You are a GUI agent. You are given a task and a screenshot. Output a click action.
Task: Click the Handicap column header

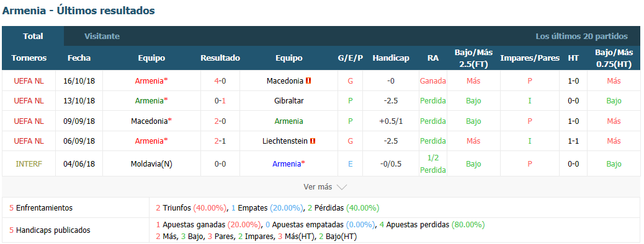[x=391, y=58]
